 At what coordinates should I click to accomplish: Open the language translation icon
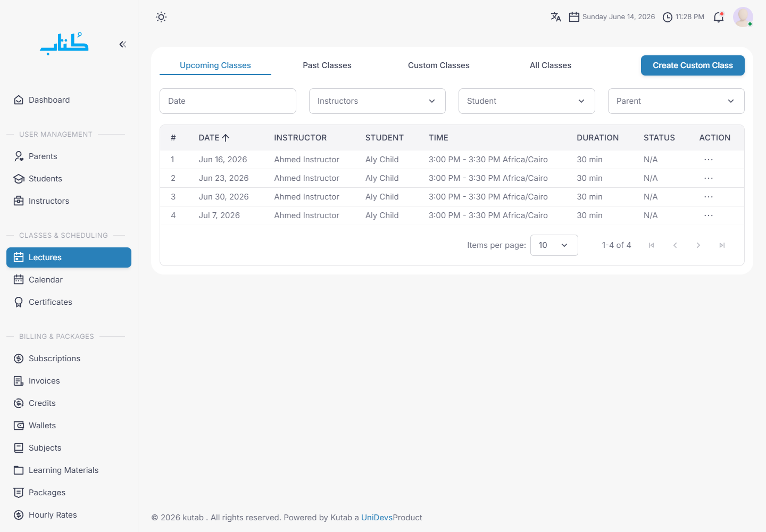click(x=556, y=17)
